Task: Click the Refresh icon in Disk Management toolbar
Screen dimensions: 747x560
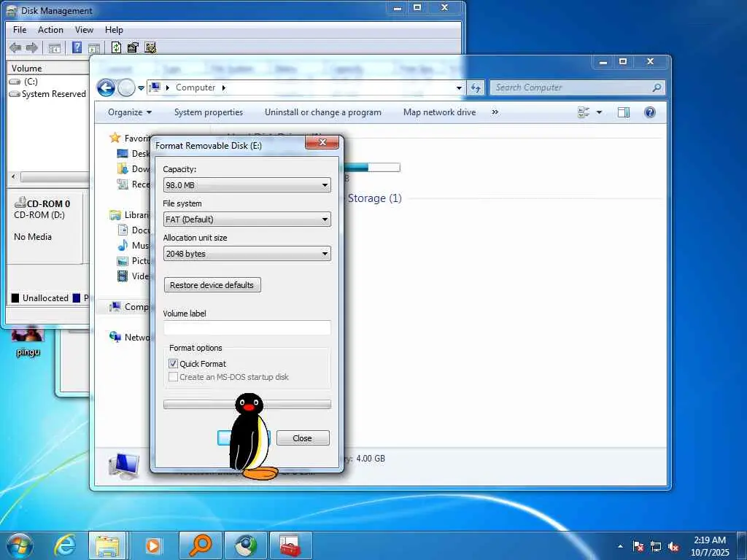Action: [x=116, y=47]
